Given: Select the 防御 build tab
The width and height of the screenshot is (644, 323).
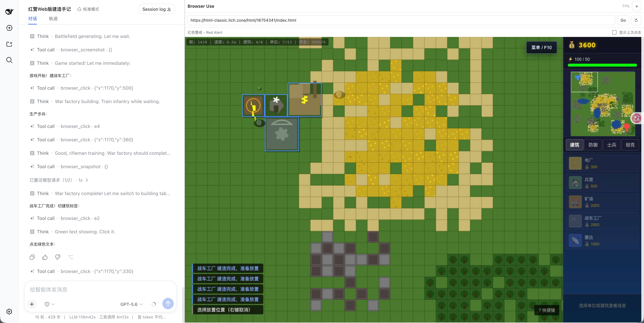Looking at the screenshot, I should 593,145.
